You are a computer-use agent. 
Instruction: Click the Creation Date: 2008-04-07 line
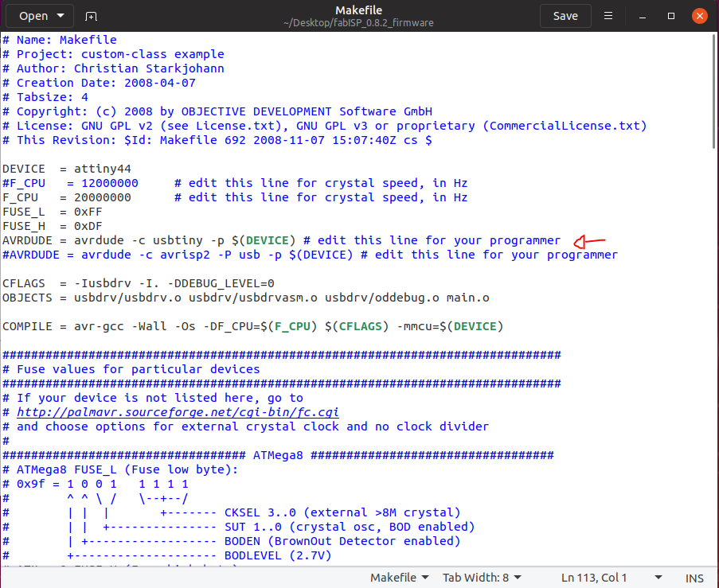(x=99, y=83)
